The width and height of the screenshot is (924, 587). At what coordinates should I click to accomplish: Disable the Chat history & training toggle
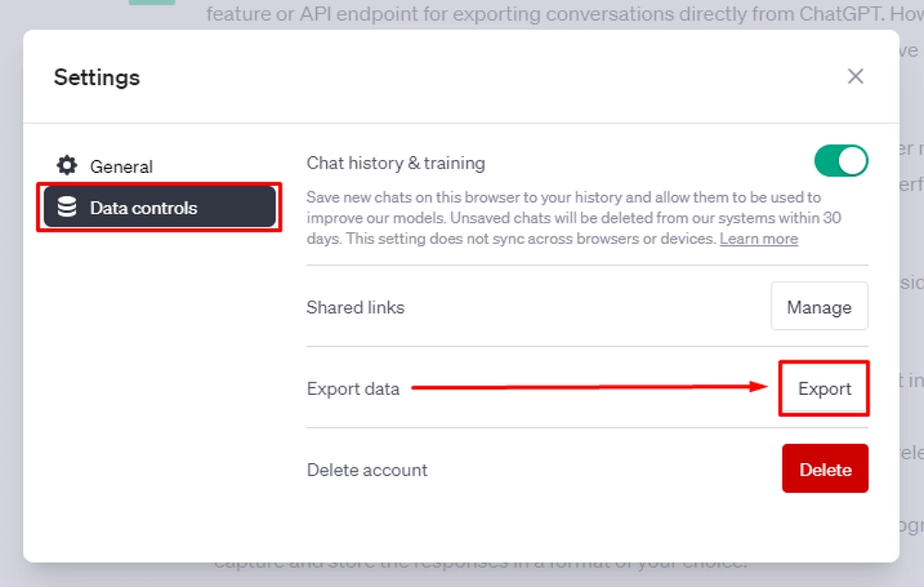[x=842, y=160]
